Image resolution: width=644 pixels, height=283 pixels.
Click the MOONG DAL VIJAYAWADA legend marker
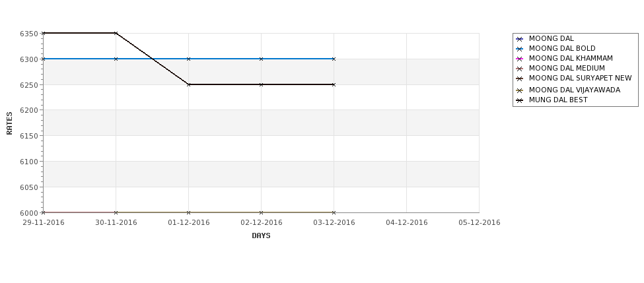click(x=520, y=90)
